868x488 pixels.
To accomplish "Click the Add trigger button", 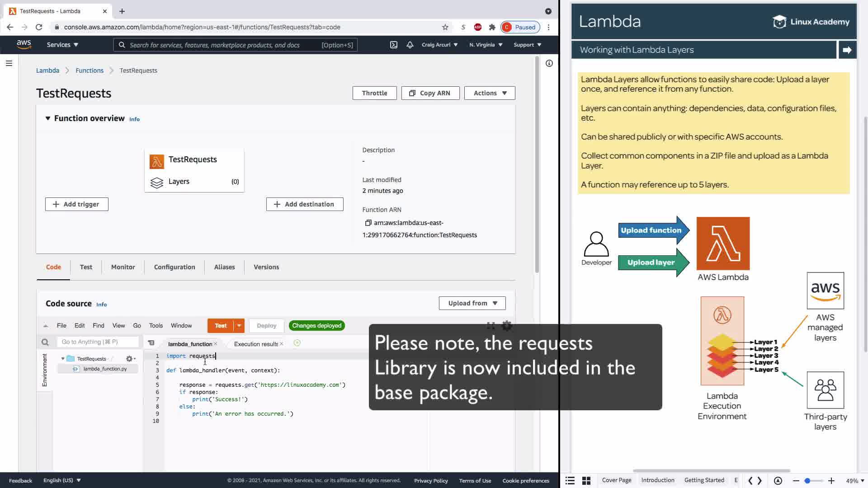I will (x=76, y=204).
